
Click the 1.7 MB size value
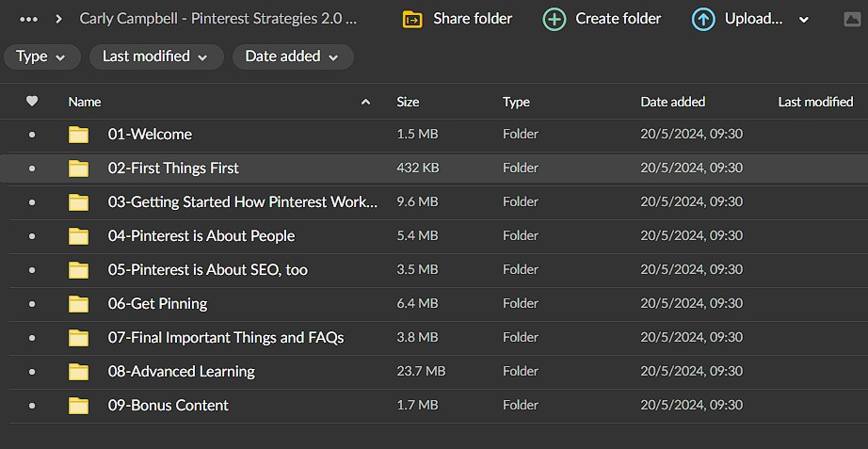[x=417, y=406]
